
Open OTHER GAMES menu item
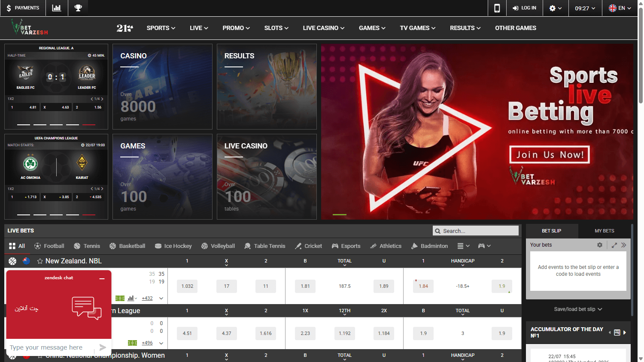point(516,28)
